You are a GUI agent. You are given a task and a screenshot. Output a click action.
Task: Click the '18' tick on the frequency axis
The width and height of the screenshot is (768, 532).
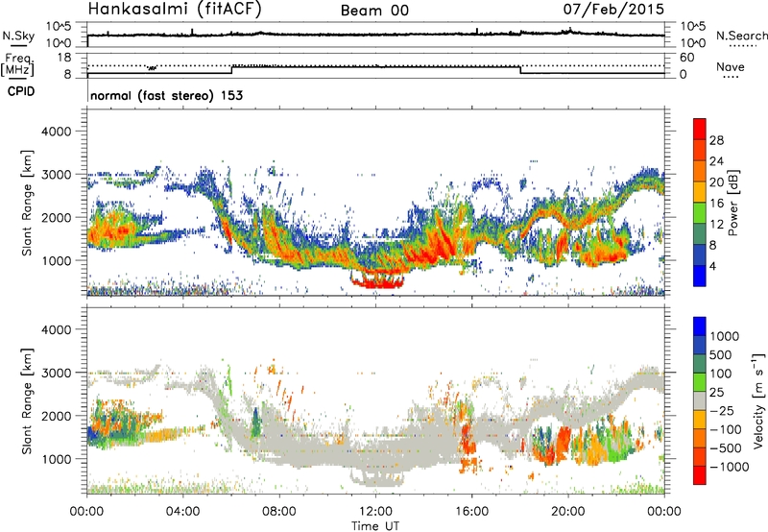[x=64, y=58]
